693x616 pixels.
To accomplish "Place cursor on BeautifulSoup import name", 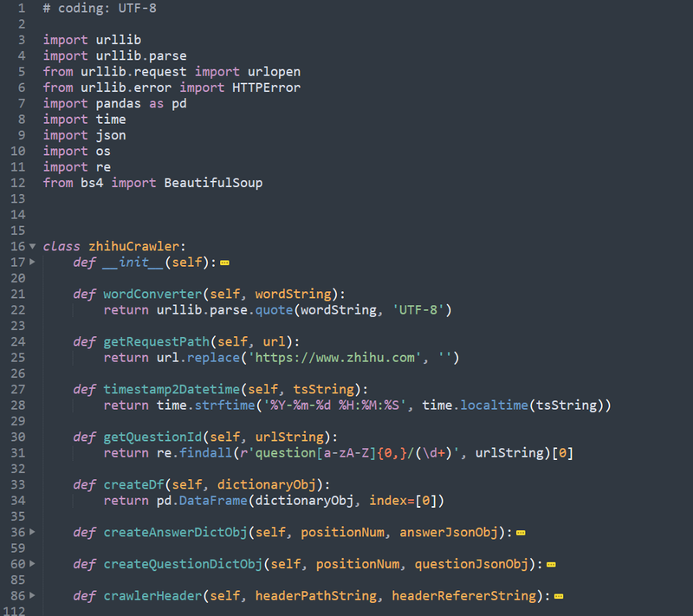I will tap(213, 183).
